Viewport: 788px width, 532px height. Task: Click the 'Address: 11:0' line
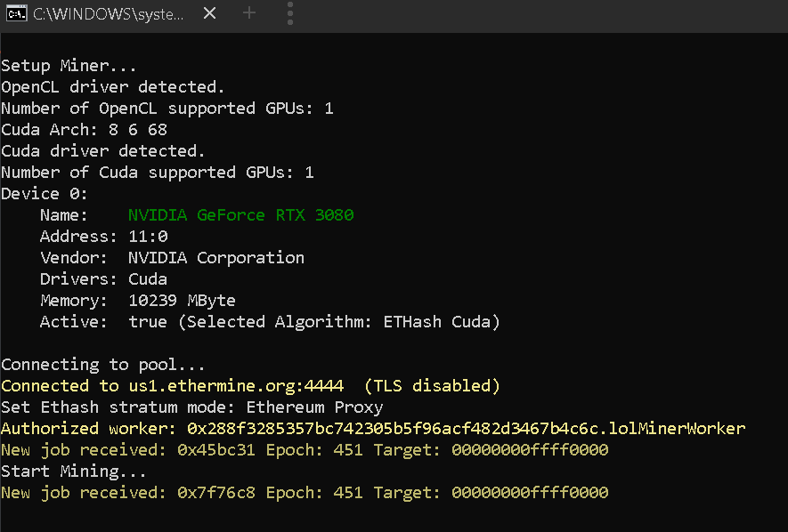point(103,237)
